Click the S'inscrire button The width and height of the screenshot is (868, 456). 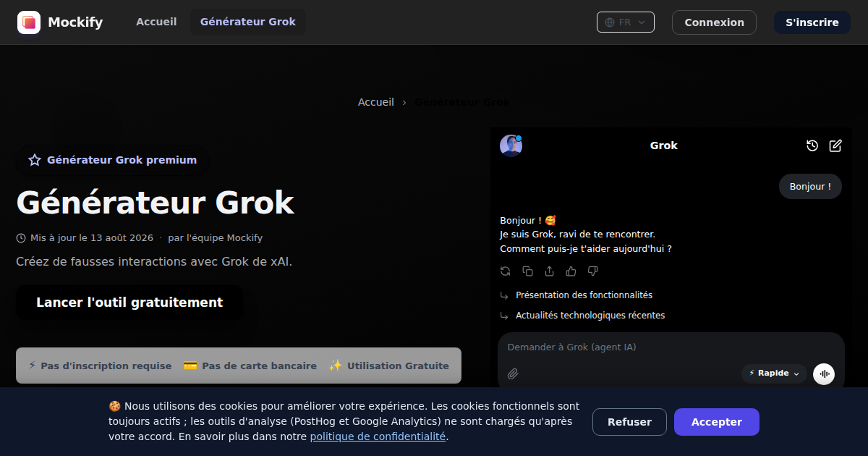tap(812, 22)
